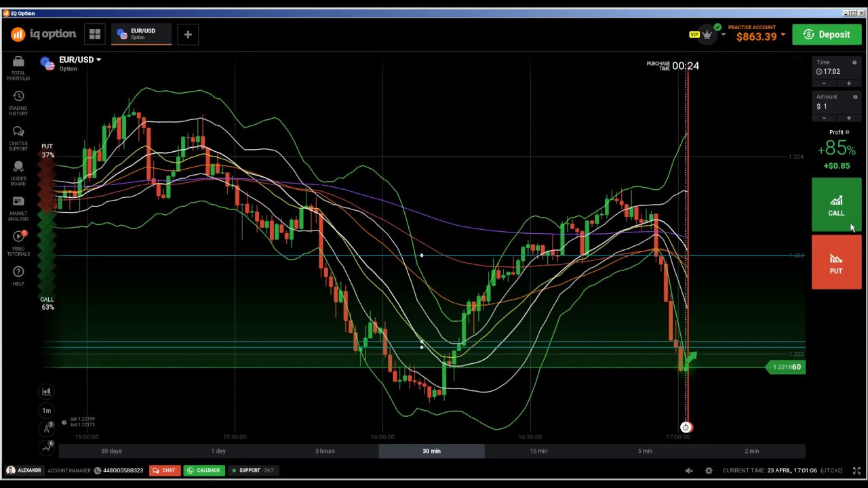Click the green Deposit button
This screenshot has height=488, width=868.
[x=827, y=35]
